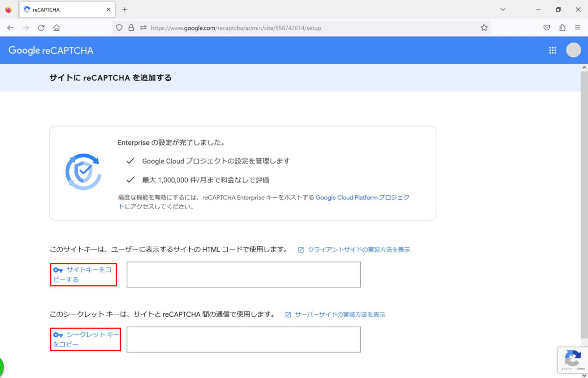Screen dimensions: 588x378
Task: Click heading サイトに reCAPTCHA を追加する
Action: 110,77
